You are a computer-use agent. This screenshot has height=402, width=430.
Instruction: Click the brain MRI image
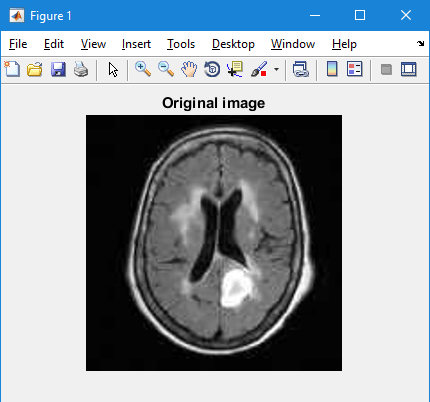(x=214, y=243)
